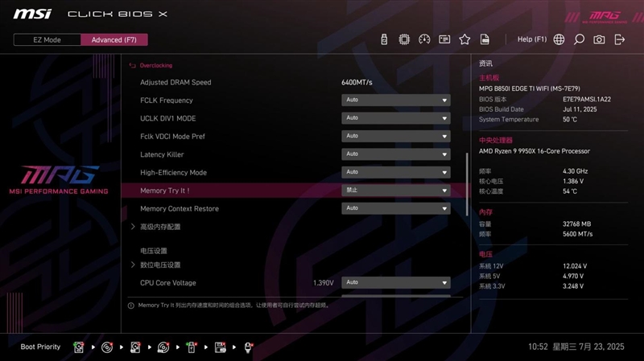Screen dimensions: 644x361
Task: Click the info icon beside help description
Action: tap(131, 306)
